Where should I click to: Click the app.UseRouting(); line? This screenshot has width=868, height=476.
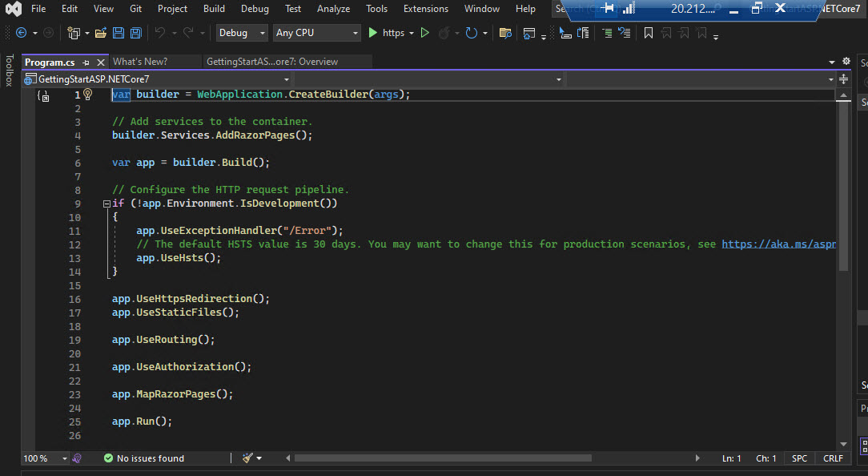pyautogui.click(x=163, y=340)
